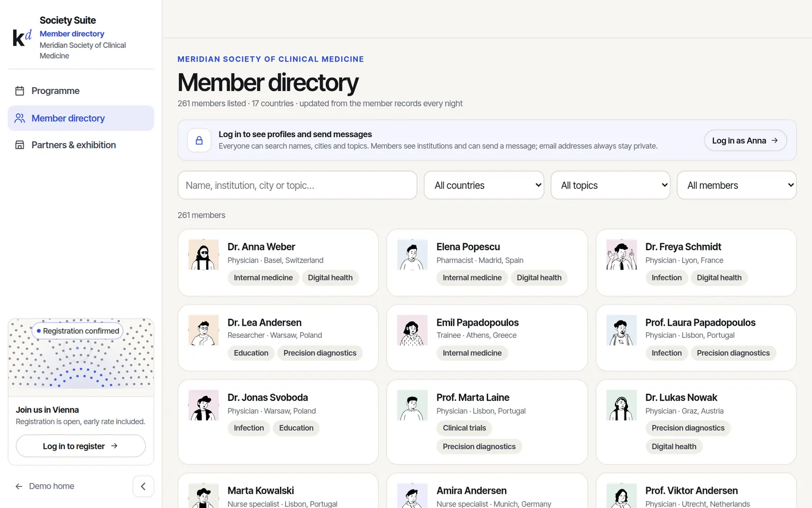Open the Programme page
812x508 pixels.
coord(81,91)
